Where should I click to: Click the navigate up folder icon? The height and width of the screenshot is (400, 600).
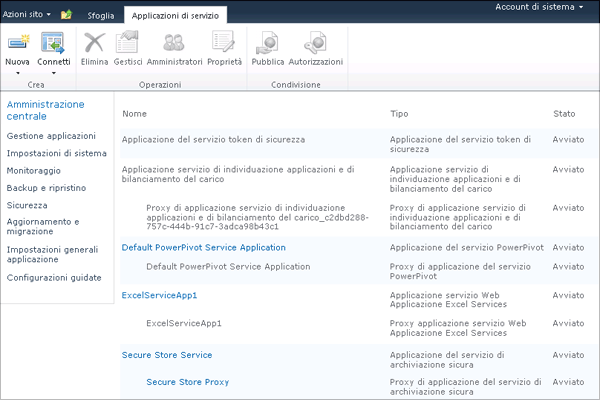click(x=66, y=15)
